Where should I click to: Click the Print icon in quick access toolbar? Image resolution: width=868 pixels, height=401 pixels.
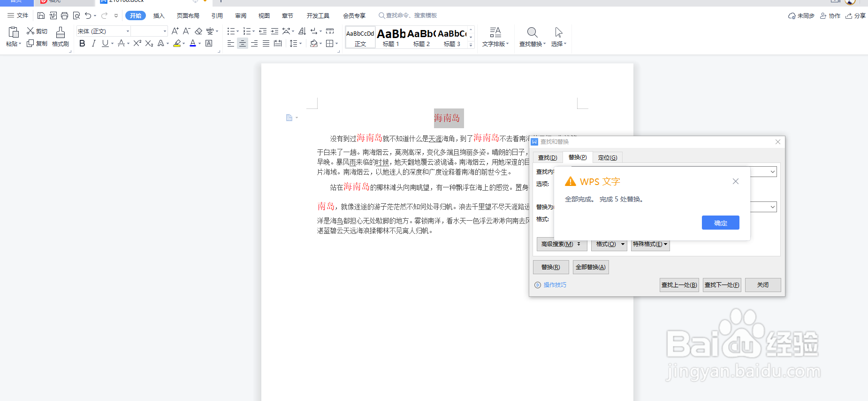(65, 15)
